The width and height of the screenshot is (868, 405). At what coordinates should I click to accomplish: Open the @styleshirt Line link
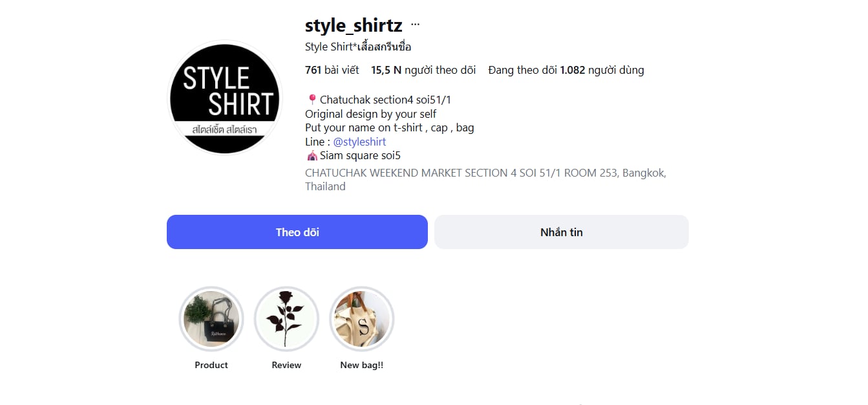tap(359, 142)
